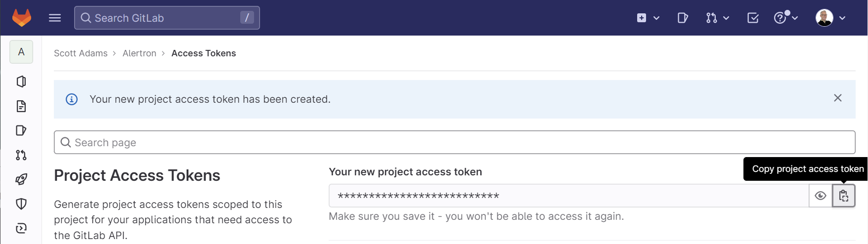Expand the merge requests dropdown
Screen dimensions: 868x244
(717, 18)
